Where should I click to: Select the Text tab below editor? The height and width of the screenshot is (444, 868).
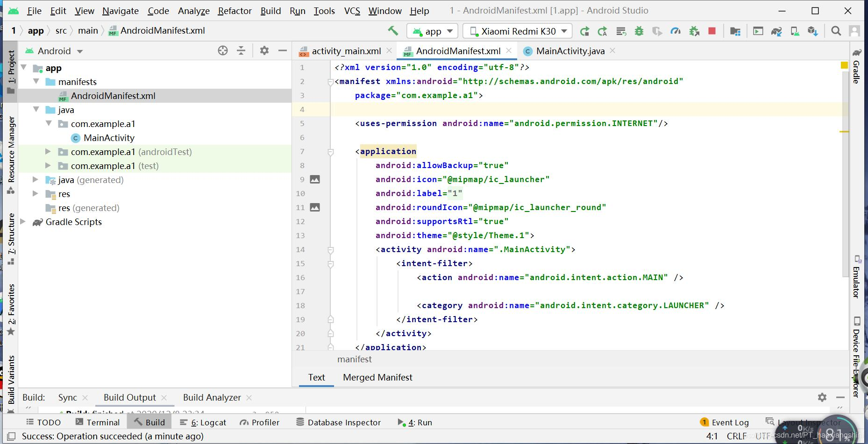(x=316, y=377)
